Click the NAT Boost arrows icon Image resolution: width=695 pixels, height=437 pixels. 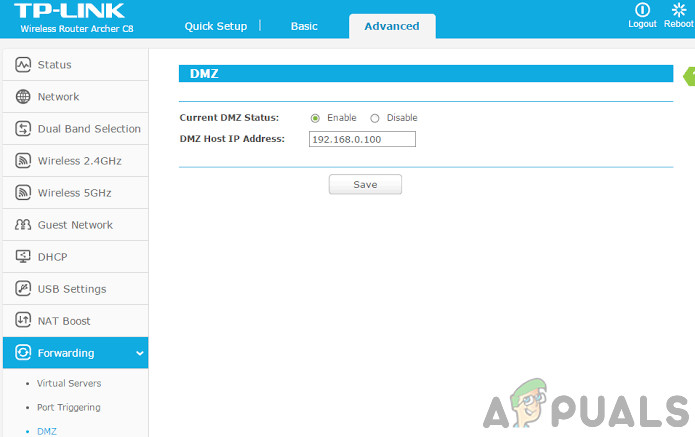click(23, 320)
